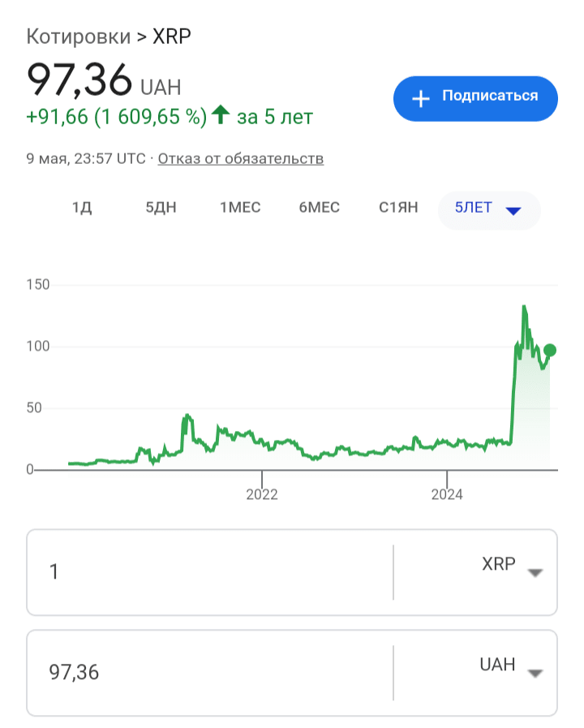Click the 2022 marker on the chart axis
This screenshot has height=728, width=584.
click(x=262, y=493)
